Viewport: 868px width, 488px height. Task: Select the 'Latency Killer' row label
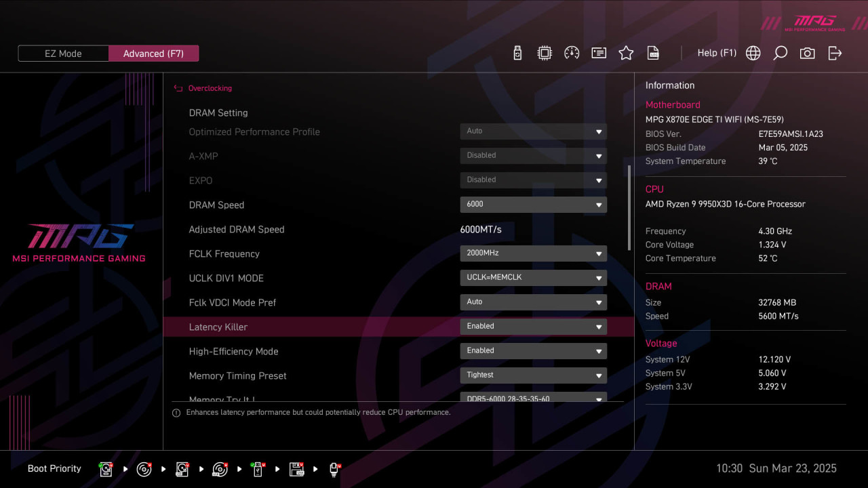[218, 327]
